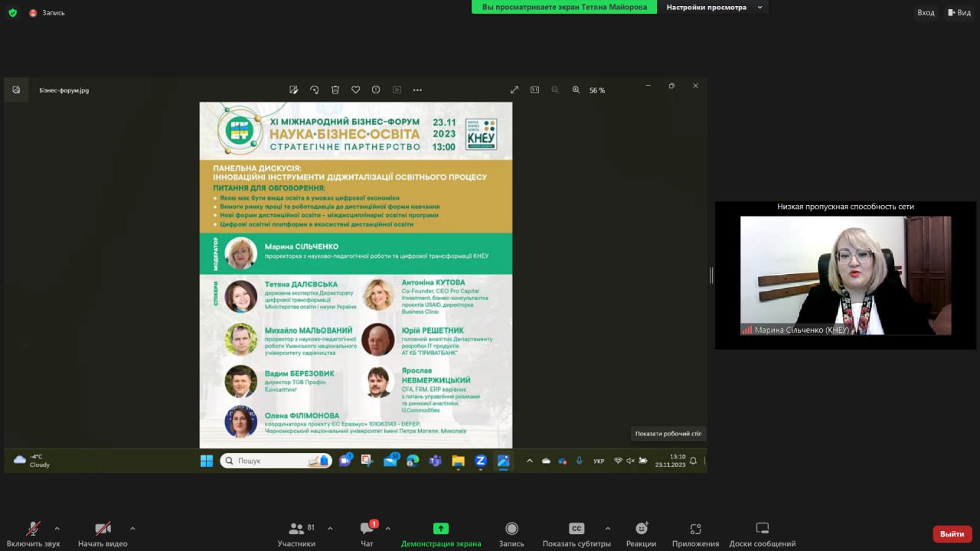Screen dimensions: 980x551
Task: Click the Запись record button
Action: tap(511, 534)
